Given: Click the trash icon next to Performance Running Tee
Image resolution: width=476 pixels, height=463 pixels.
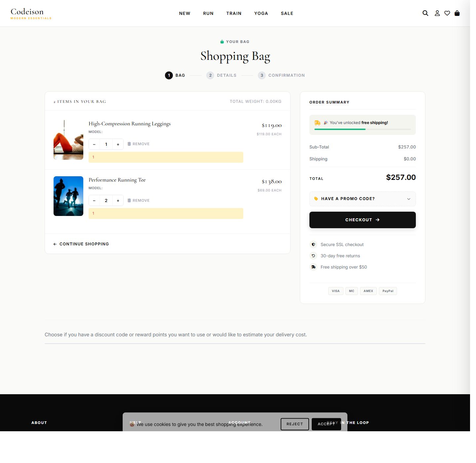Looking at the screenshot, I should tap(129, 200).
